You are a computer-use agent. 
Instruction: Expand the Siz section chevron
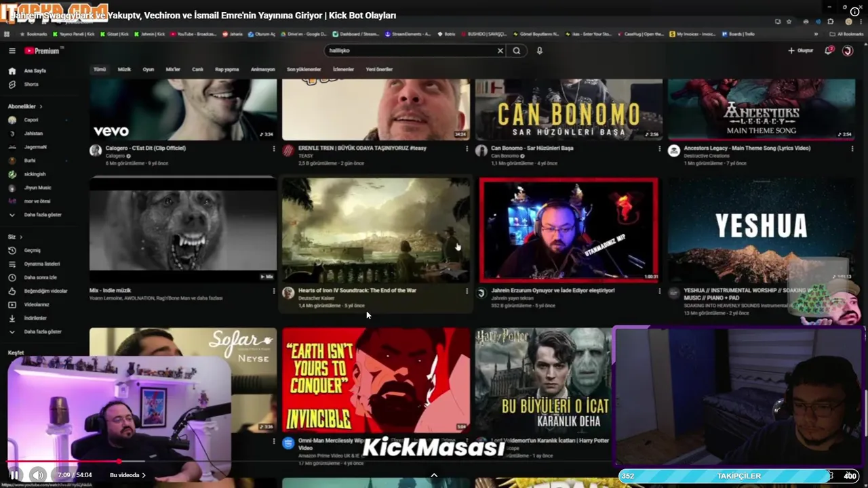tap(20, 237)
